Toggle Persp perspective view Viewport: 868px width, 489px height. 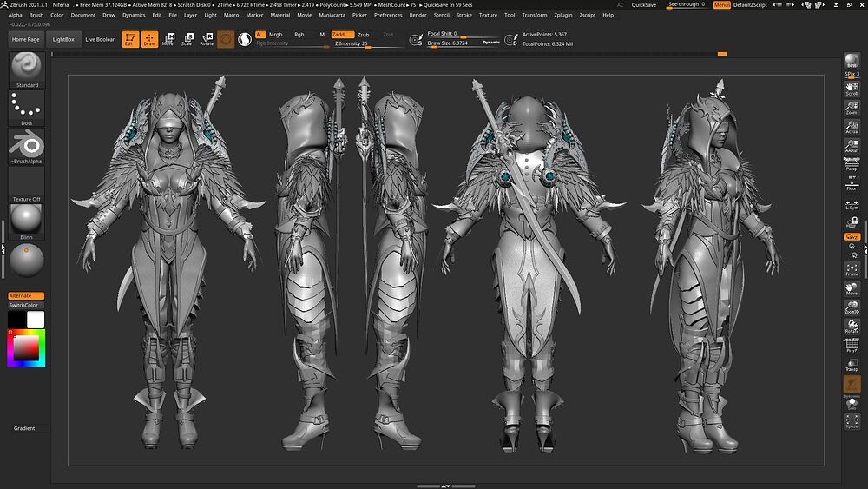point(852,164)
